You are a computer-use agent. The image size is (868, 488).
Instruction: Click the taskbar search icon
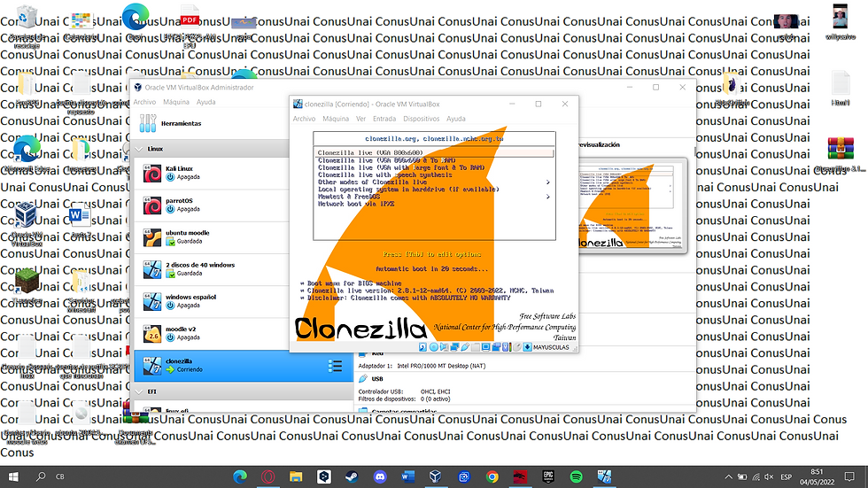point(41,476)
